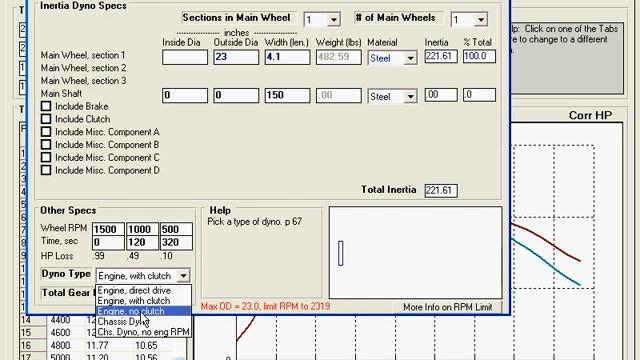Click the Time field below 1500 RPM
Screen dimensions: 640x360
(108, 242)
